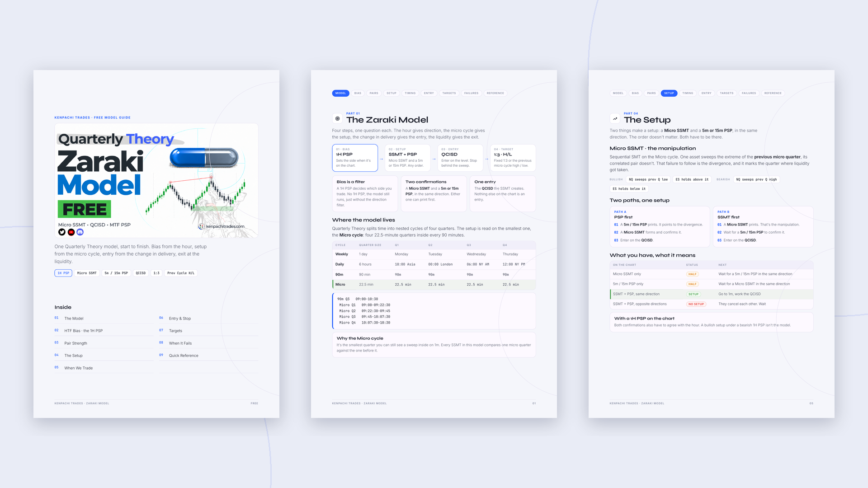Open contents entry 01 The Model

click(104, 318)
